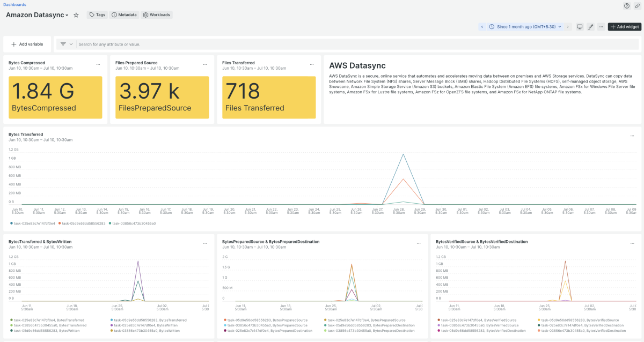The height and width of the screenshot is (342, 644).
Task: Go to the previous time range arrow
Action: click(482, 26)
